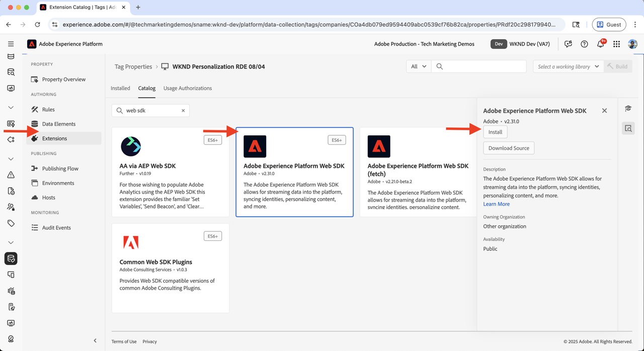This screenshot has width=644, height=351.
Task: Reload the browser page
Action: pyautogui.click(x=37, y=24)
